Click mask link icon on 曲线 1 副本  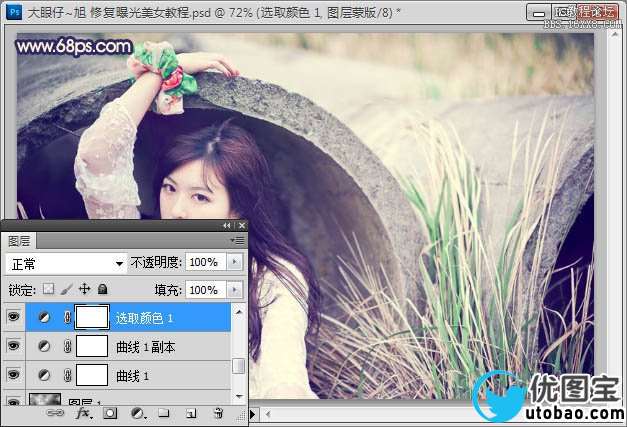click(x=68, y=346)
